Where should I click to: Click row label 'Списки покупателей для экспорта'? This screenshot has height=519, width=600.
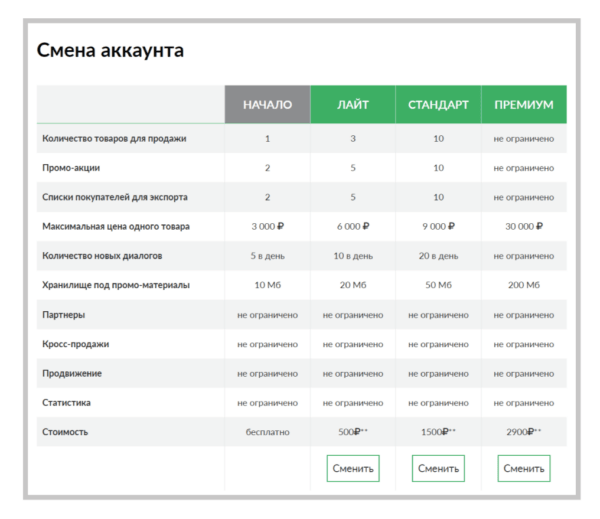[115, 197]
